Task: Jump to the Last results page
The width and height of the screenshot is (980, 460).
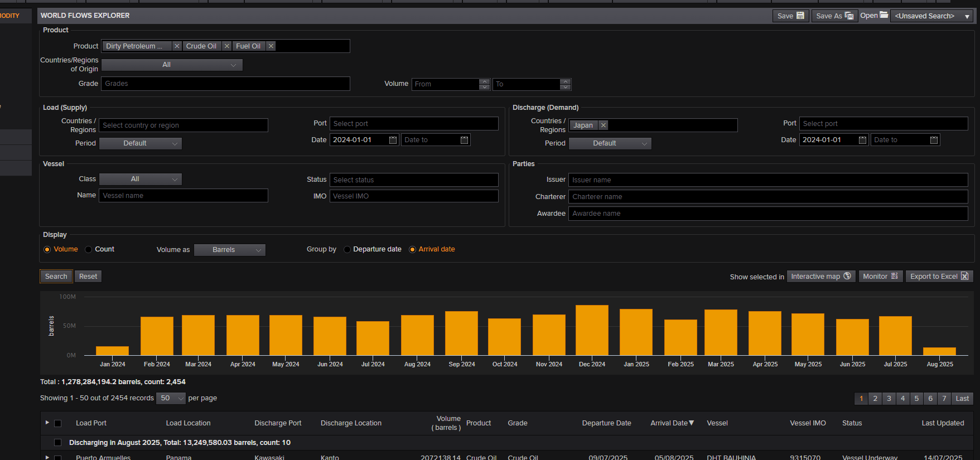Action: (962, 399)
